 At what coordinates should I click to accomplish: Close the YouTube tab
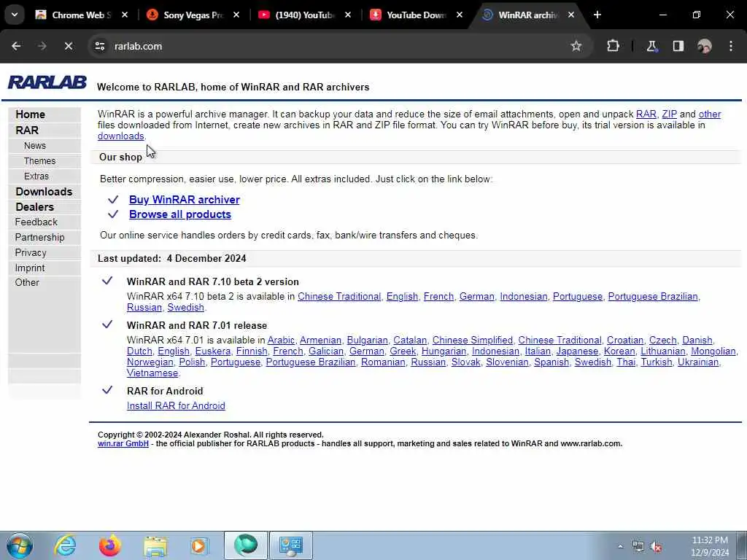pyautogui.click(x=348, y=15)
